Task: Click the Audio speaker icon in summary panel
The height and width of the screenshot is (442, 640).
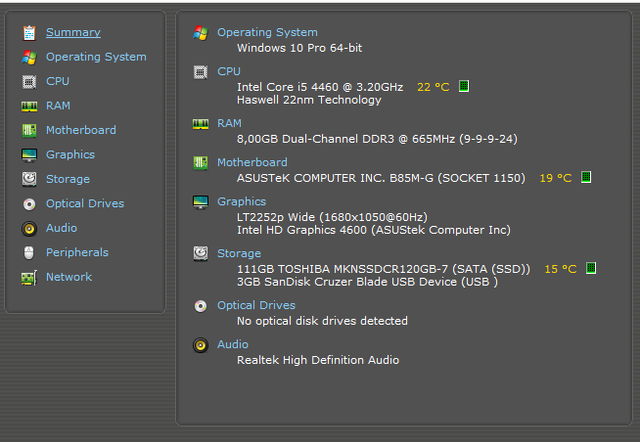Action: coord(200,345)
